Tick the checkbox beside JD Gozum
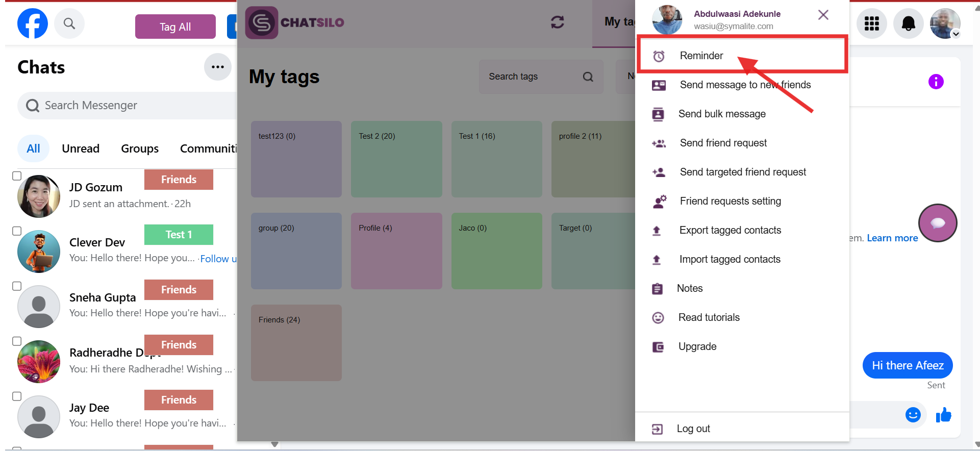 17,176
